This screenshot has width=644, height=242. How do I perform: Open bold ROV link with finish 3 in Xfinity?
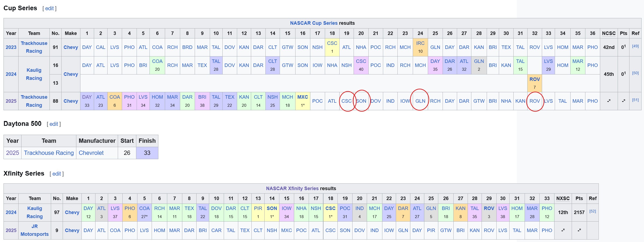489,208
